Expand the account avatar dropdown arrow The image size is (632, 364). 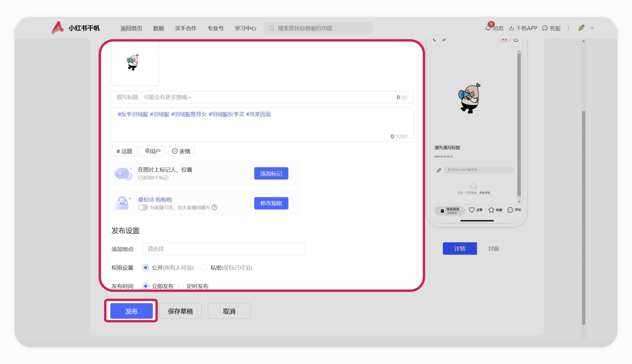point(592,28)
